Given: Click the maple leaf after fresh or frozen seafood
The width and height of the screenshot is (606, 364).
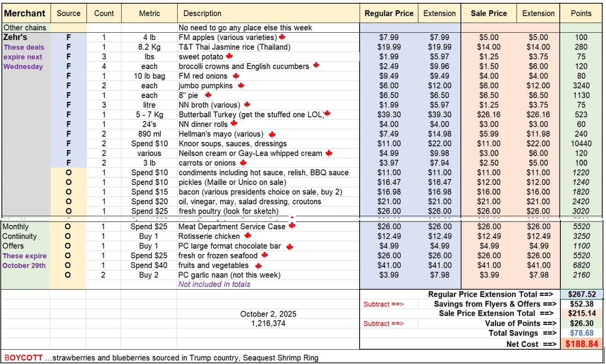Looking at the screenshot, I should pos(265,255).
